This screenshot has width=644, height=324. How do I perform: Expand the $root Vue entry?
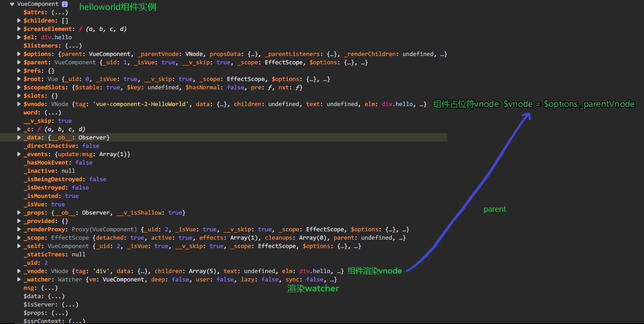[x=19, y=79]
